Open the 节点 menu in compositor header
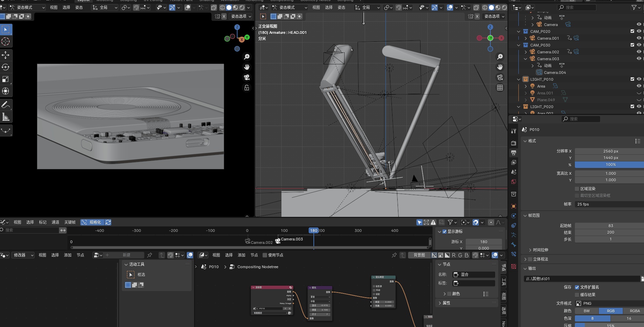644x327 pixels. (254, 255)
